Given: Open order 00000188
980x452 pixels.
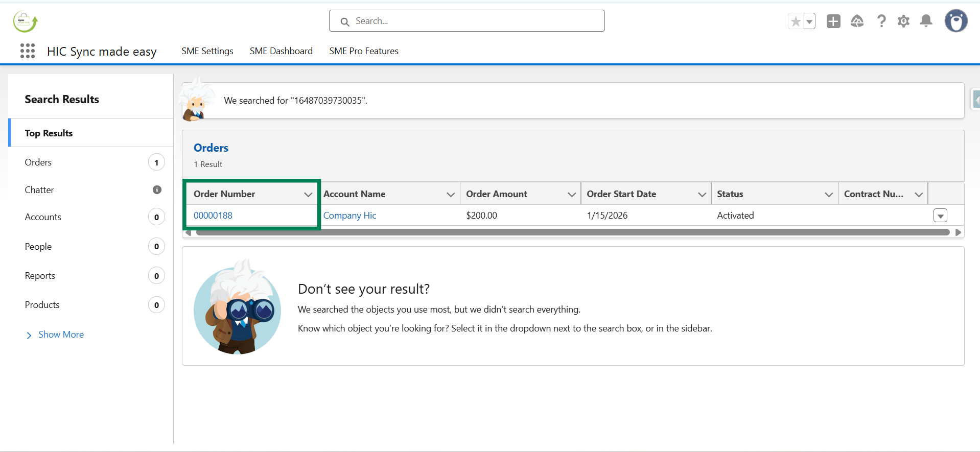Looking at the screenshot, I should (213, 216).
